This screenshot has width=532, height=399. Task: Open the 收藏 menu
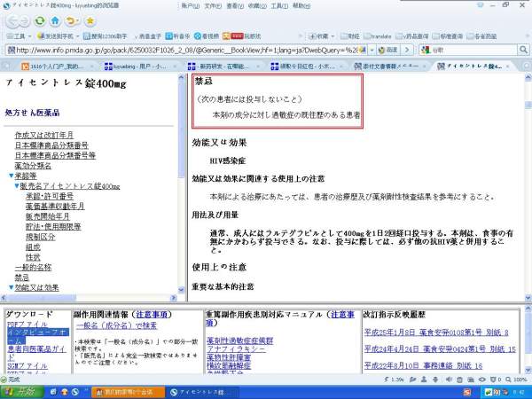coord(257,6)
